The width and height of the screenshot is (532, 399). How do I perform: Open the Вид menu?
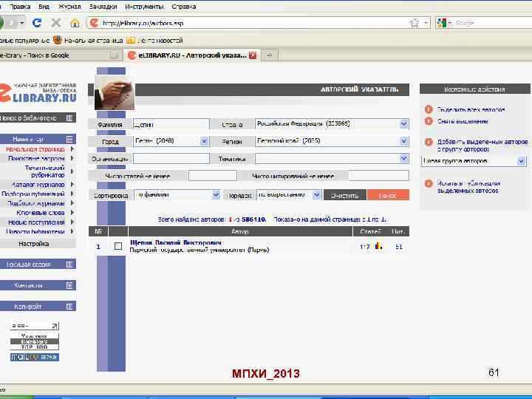(44, 7)
